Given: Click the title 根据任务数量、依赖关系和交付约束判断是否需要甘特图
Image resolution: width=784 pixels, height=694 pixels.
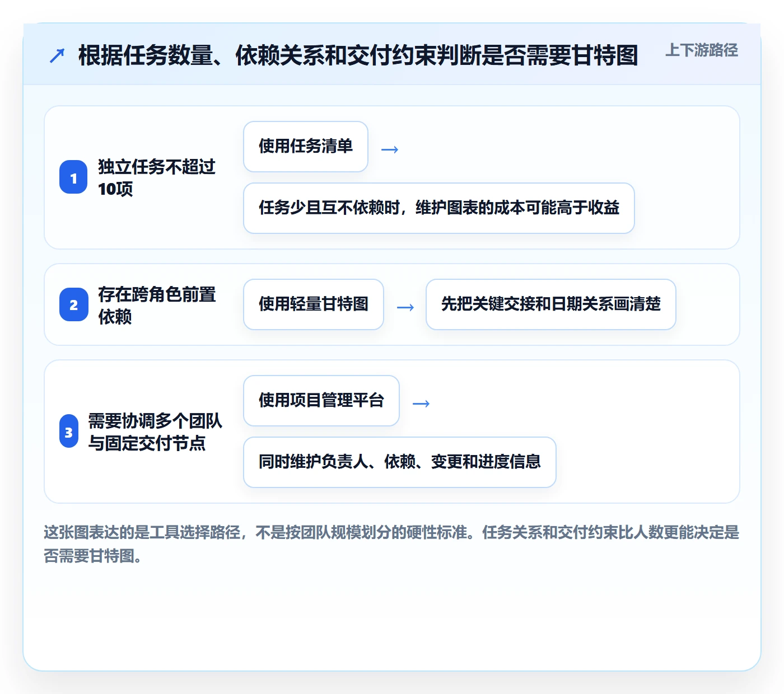Looking at the screenshot, I should pyautogui.click(x=358, y=55).
